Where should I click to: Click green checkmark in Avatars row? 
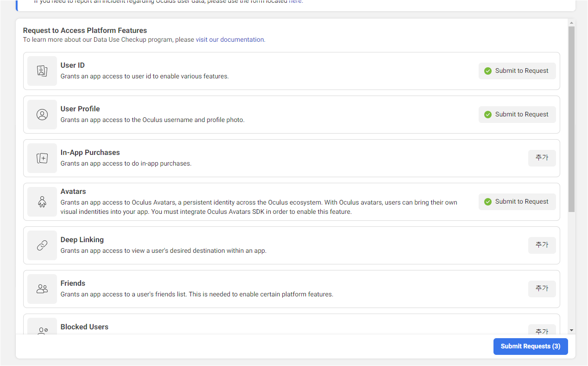[x=488, y=202]
